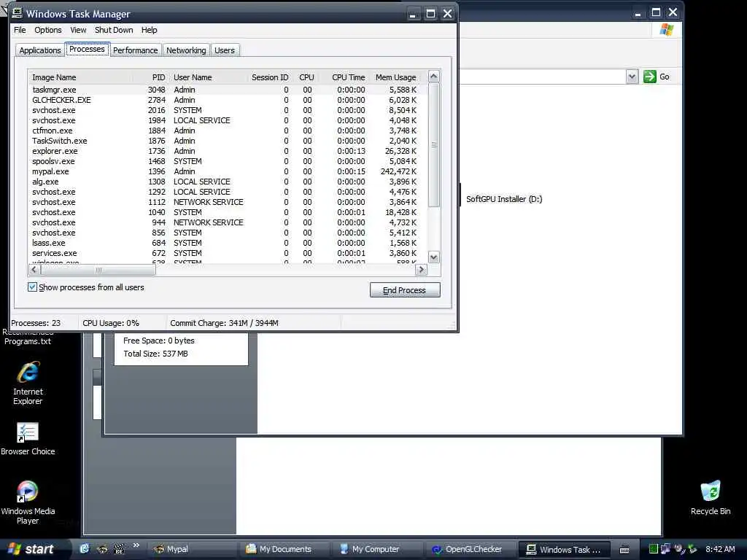Click the horizontal scroll left arrow
The image size is (747, 560).
(34, 270)
